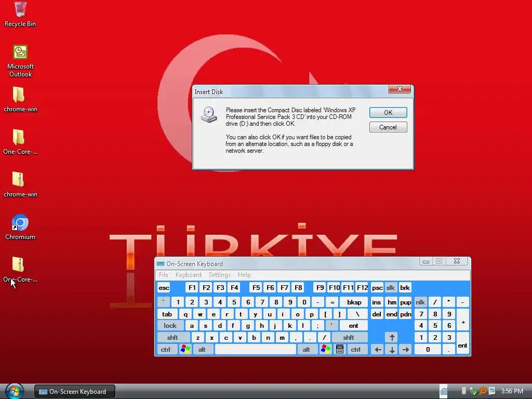Toggle the right alt key
The width and height of the screenshot is (532, 399).
pos(307,349)
